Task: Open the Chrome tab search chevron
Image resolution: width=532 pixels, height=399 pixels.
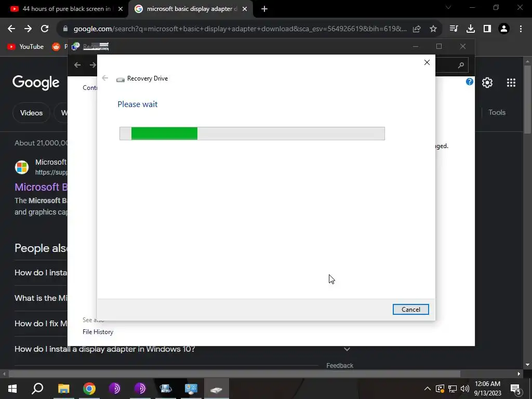Action: click(x=448, y=7)
